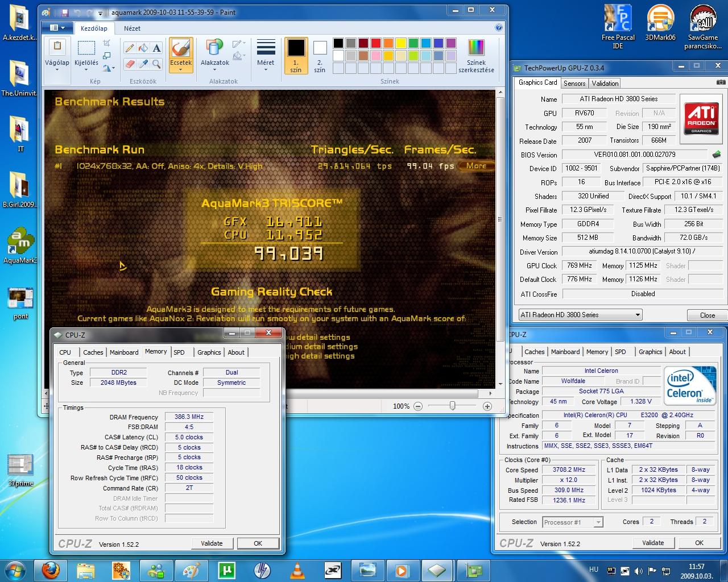Switch to Nézet tab in Paint

pos(132,28)
